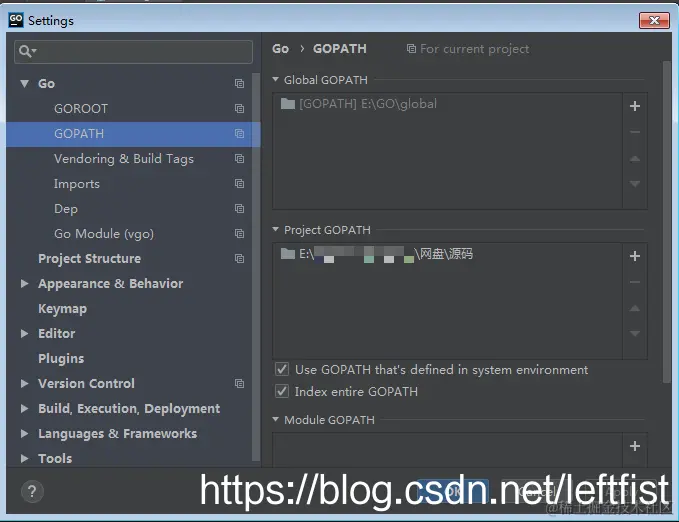Viewport: 679px width, 522px height.
Task: Click project-level icon beside Vendoring & Build Tags
Action: coord(239,159)
